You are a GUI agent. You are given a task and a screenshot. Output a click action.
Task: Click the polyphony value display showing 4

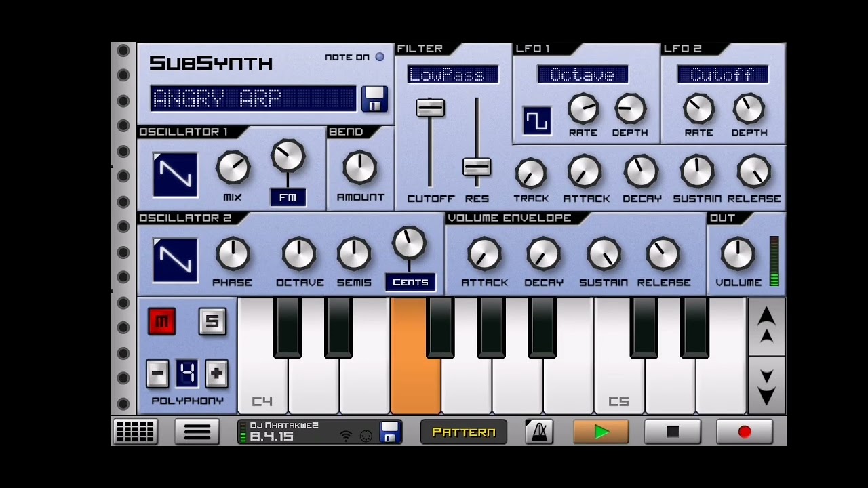point(187,373)
